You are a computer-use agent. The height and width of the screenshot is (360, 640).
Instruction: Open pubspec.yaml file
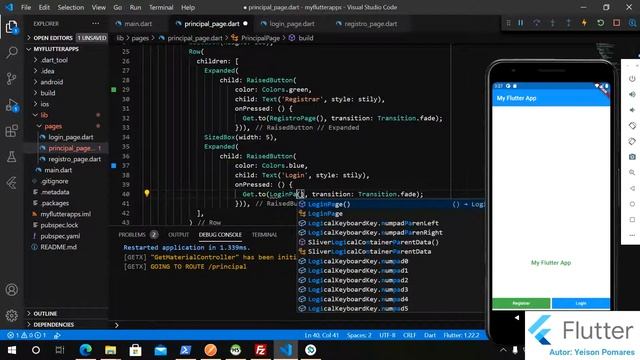point(60,236)
